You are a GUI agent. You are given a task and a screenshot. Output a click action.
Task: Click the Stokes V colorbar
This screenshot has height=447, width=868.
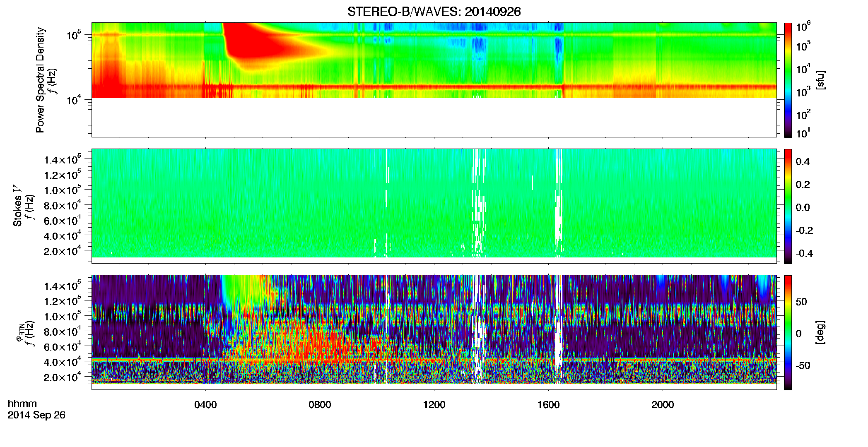[x=788, y=206]
